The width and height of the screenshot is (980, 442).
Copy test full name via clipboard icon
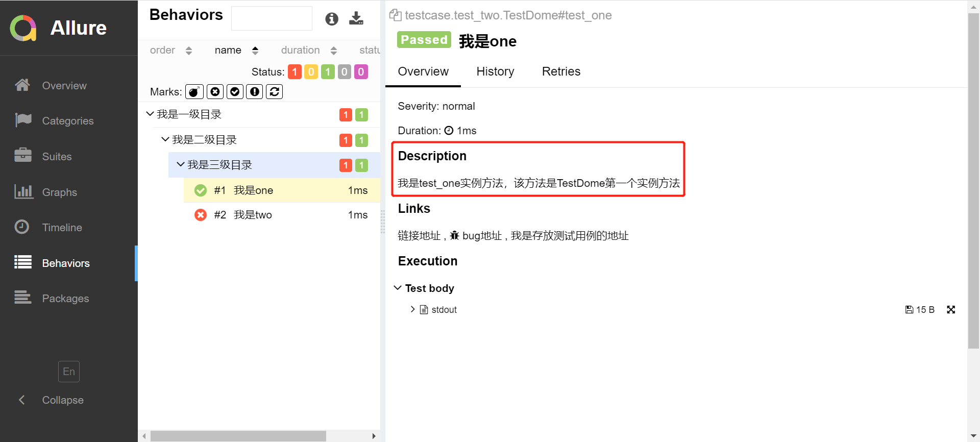click(x=395, y=15)
